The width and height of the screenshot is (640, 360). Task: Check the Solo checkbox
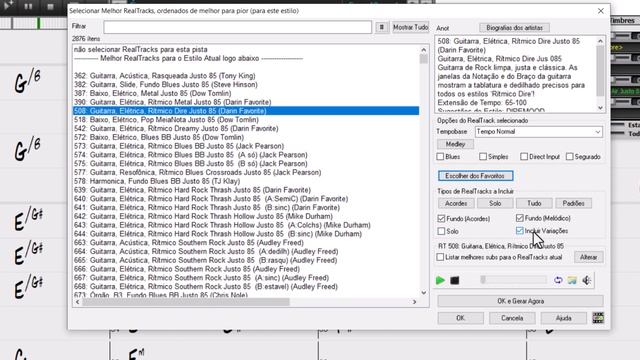tap(441, 231)
